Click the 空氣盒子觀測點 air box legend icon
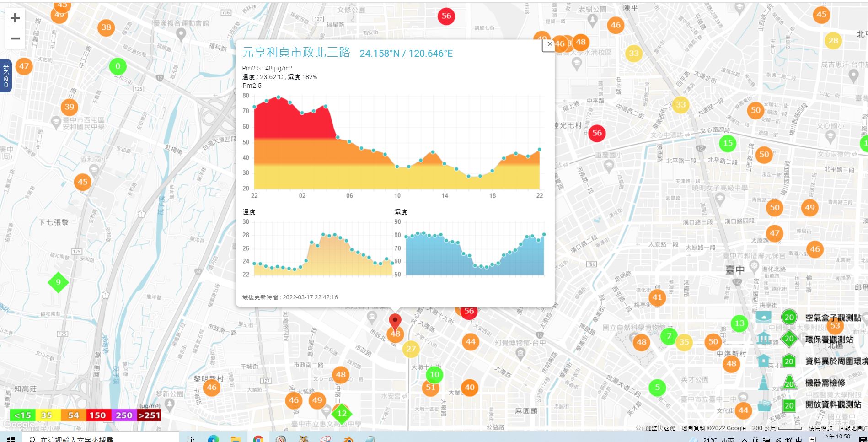Screen dimensions: 868x442 [764, 317]
